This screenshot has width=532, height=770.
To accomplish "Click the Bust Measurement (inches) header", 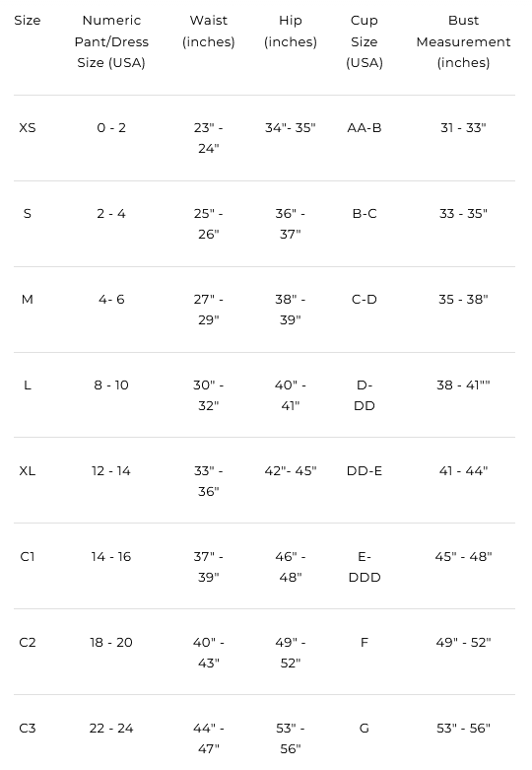I will coord(463,41).
